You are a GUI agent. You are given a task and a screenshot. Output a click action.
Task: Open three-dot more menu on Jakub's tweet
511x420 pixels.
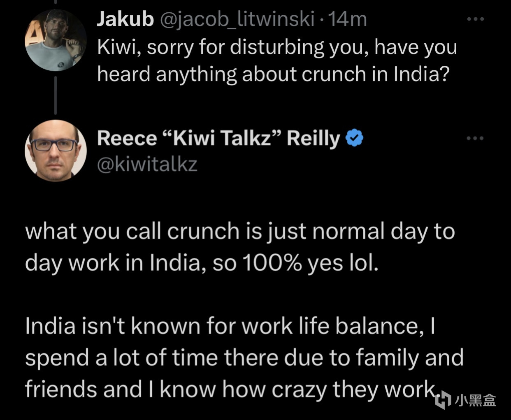(475, 19)
